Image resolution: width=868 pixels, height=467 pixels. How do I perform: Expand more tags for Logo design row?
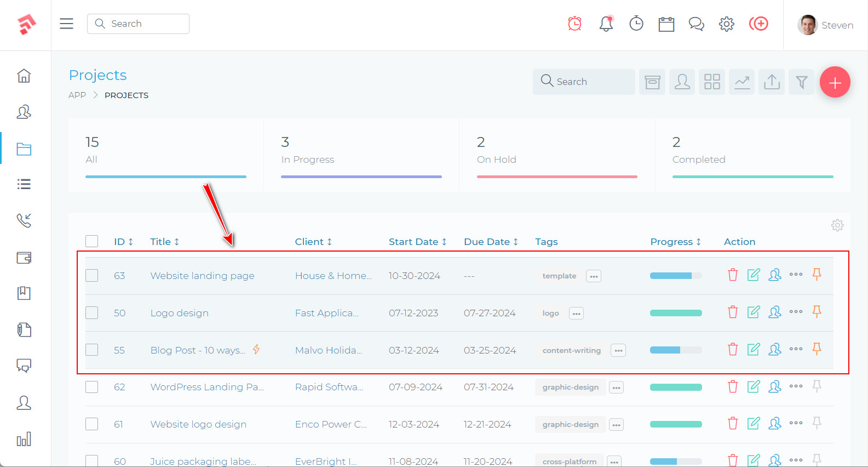pos(576,314)
